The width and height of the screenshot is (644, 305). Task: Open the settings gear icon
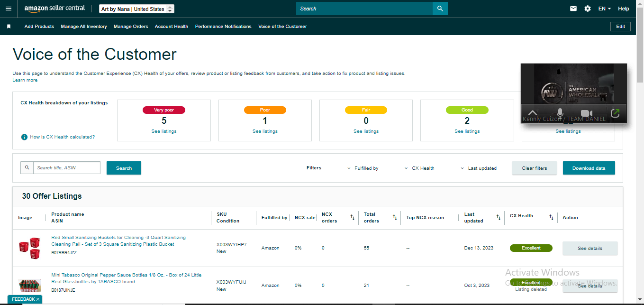point(588,9)
